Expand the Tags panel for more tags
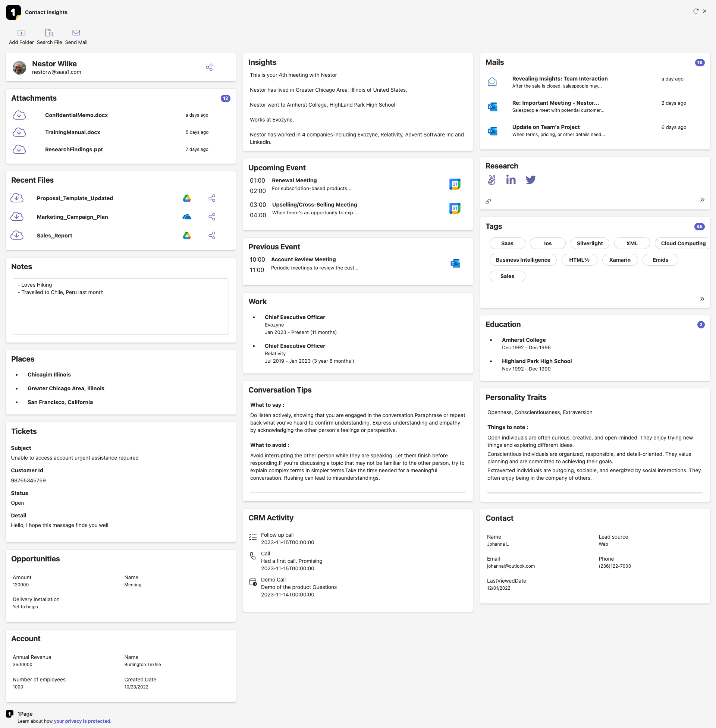 pyautogui.click(x=702, y=299)
